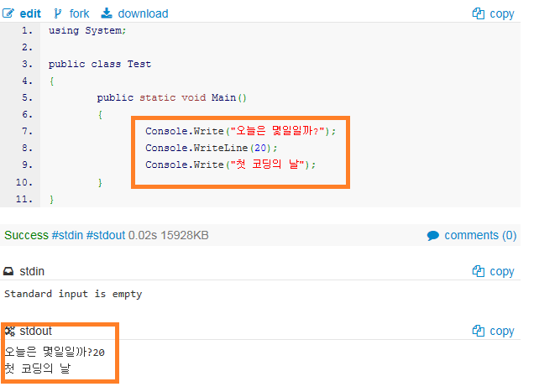Click the fork branch icon
This screenshot has height=392, width=534.
click(x=58, y=13)
